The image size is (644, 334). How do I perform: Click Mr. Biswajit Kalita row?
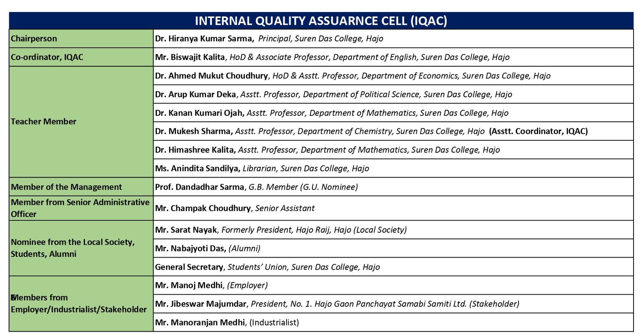(332, 57)
